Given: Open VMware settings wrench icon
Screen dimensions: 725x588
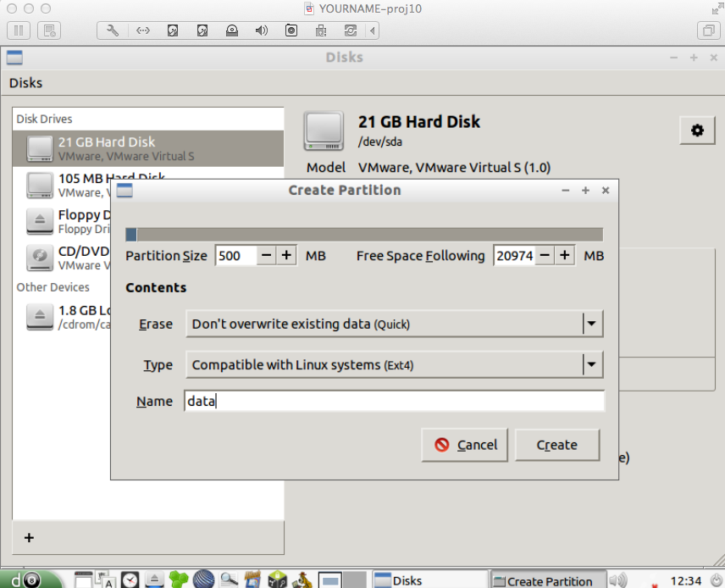Looking at the screenshot, I should (x=113, y=31).
